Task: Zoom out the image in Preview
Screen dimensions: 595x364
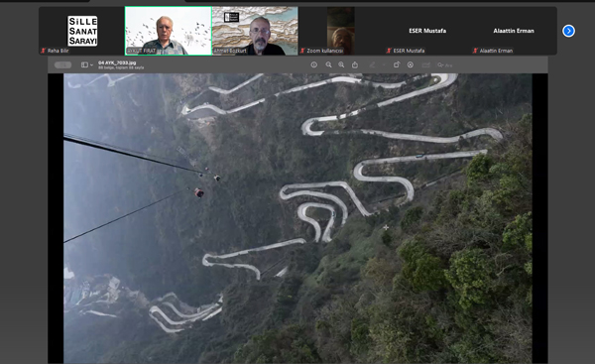Action: pos(328,64)
